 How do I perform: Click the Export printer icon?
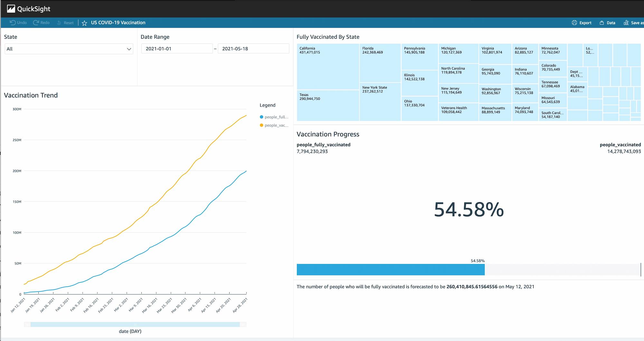pos(574,23)
